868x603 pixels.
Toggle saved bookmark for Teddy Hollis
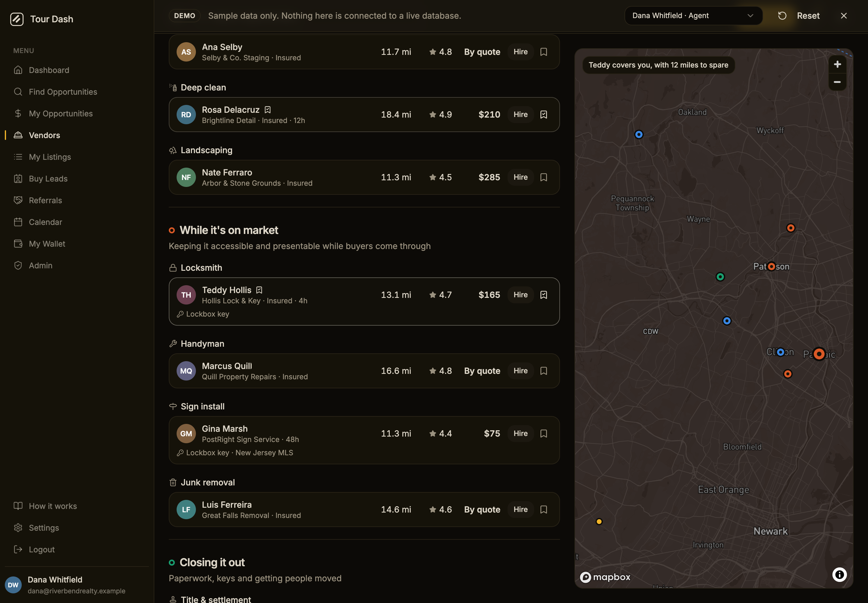click(x=543, y=295)
